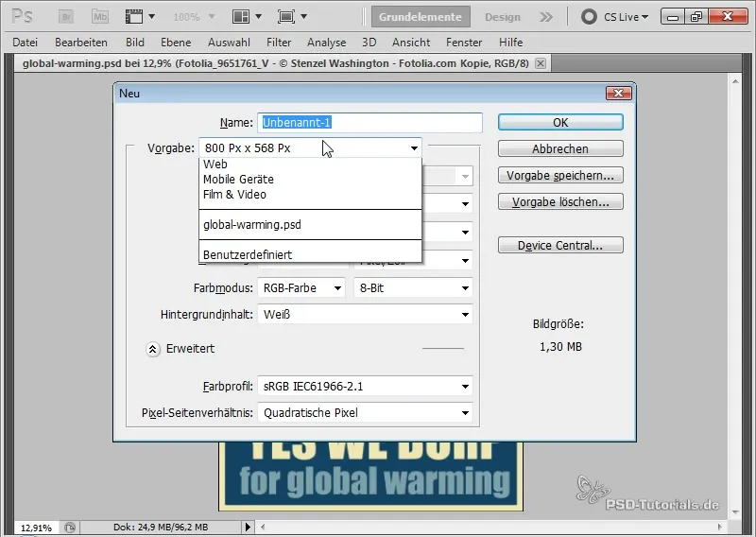Open the Bild menu

point(135,43)
